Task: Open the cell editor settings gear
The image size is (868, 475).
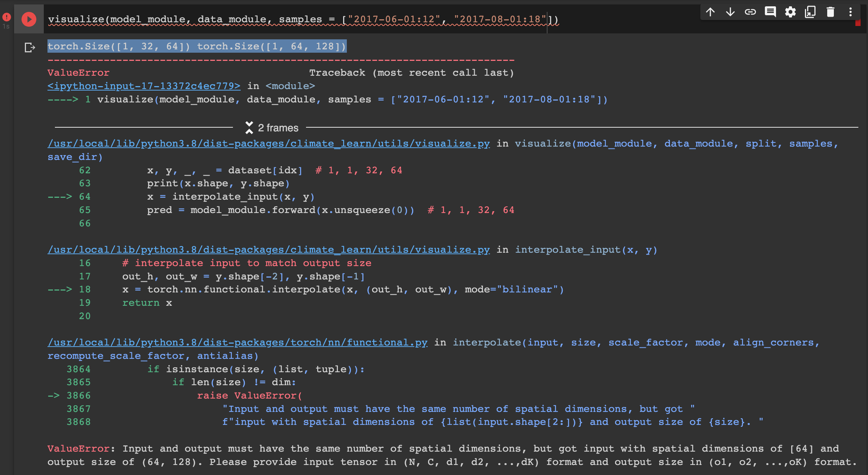Action: (x=790, y=12)
